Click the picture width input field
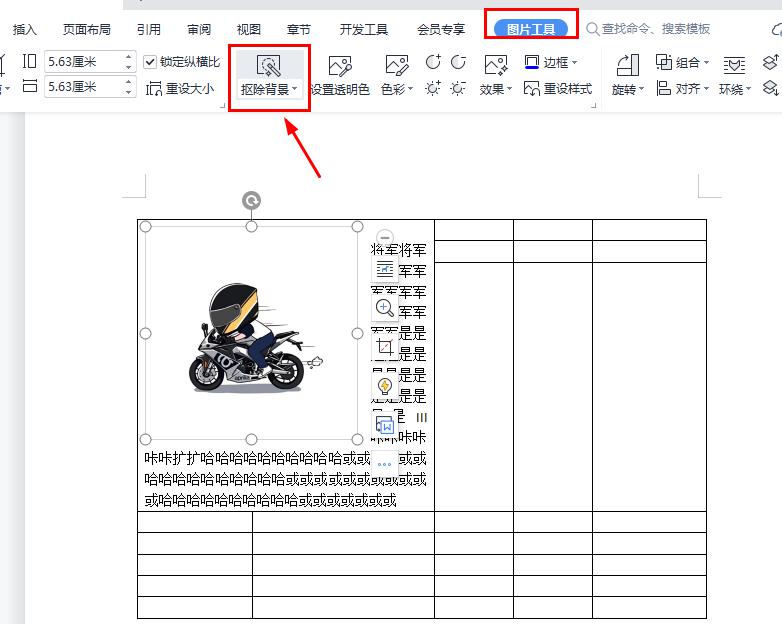This screenshot has height=624, width=782. click(x=84, y=87)
